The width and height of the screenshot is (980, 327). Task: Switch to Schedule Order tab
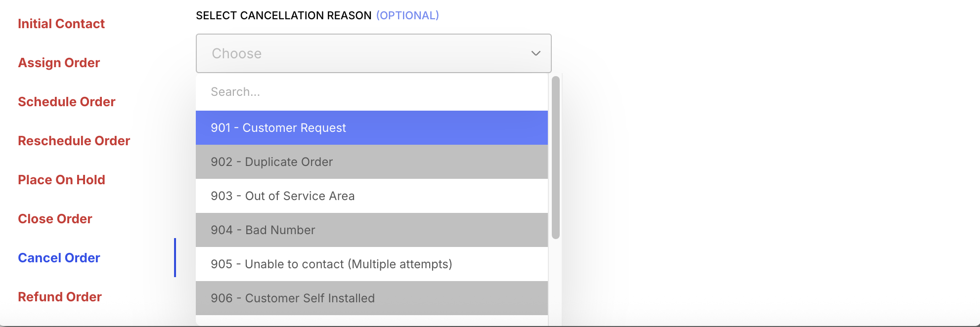tap(67, 102)
